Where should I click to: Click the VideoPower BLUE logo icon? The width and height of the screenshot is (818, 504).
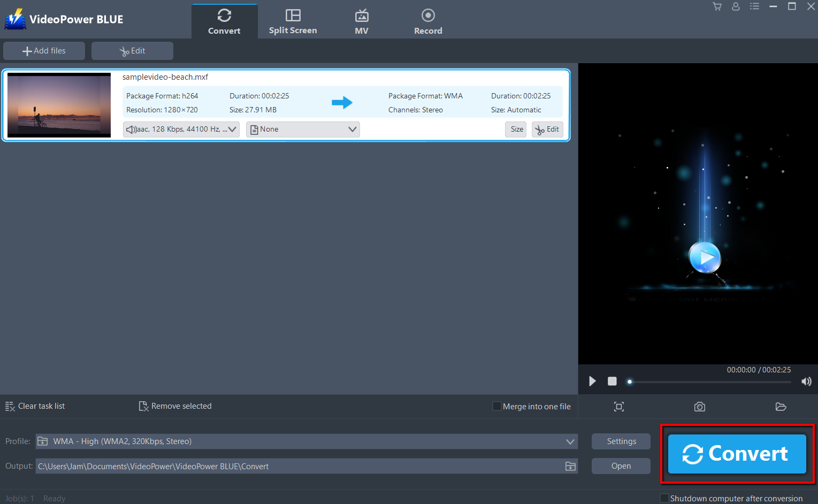click(15, 19)
